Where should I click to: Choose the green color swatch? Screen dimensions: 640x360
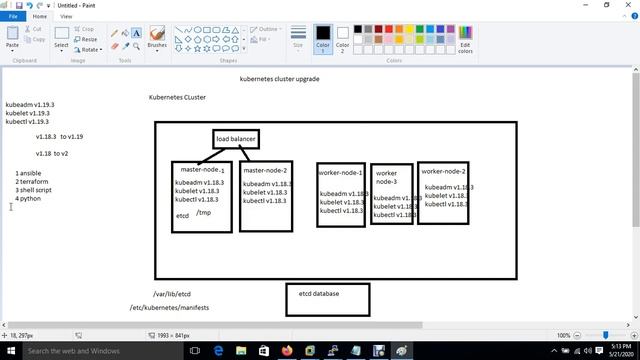coord(420,29)
